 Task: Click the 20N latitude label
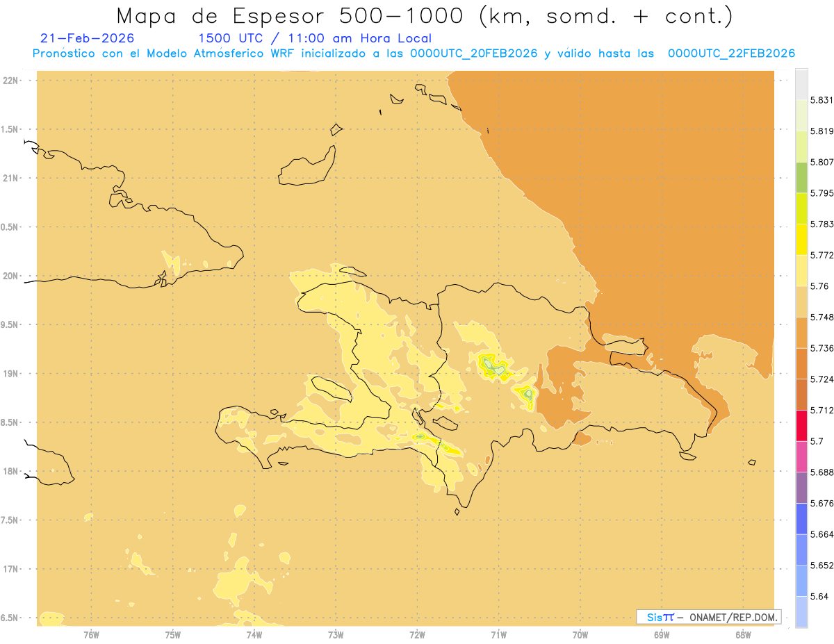pos(12,276)
